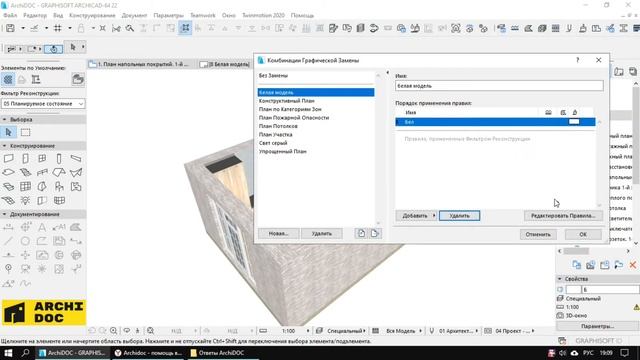The image size is (640, 360).
Task: Select the Circle drawing tool
Action: coord(25,241)
